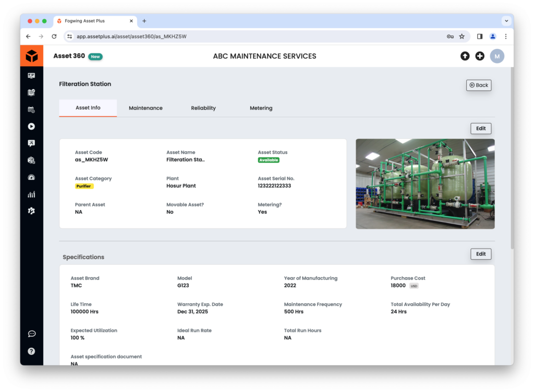Open the chat bubble icon in sidebar

point(32,334)
